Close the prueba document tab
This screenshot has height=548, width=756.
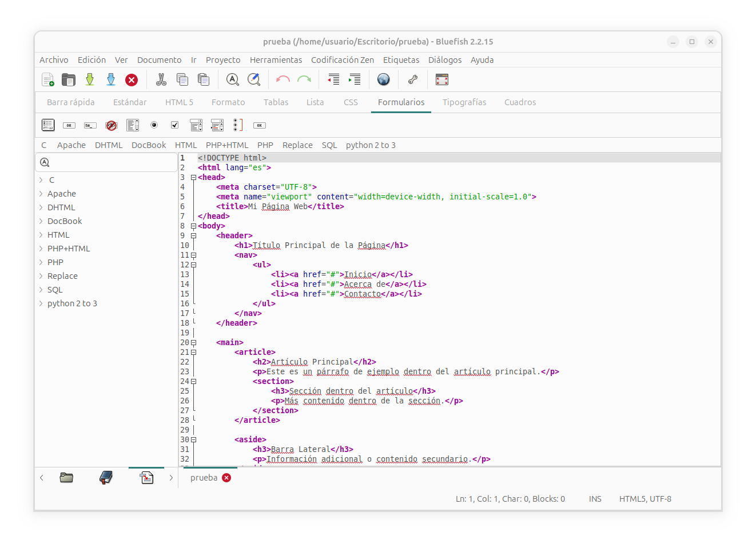[x=226, y=478]
